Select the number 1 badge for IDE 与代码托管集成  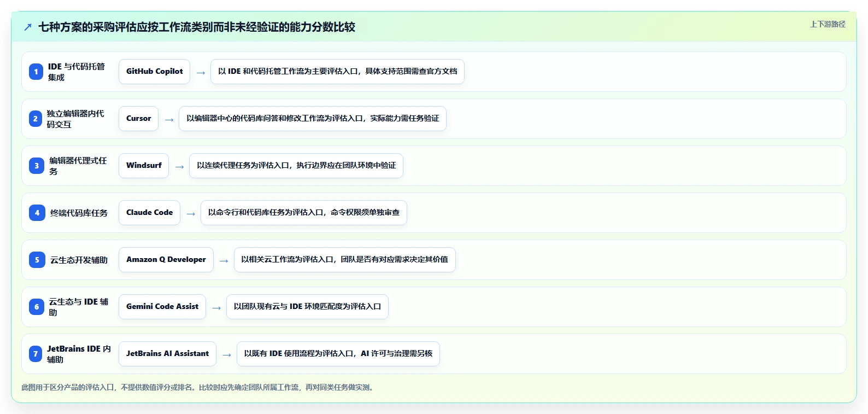pos(36,72)
